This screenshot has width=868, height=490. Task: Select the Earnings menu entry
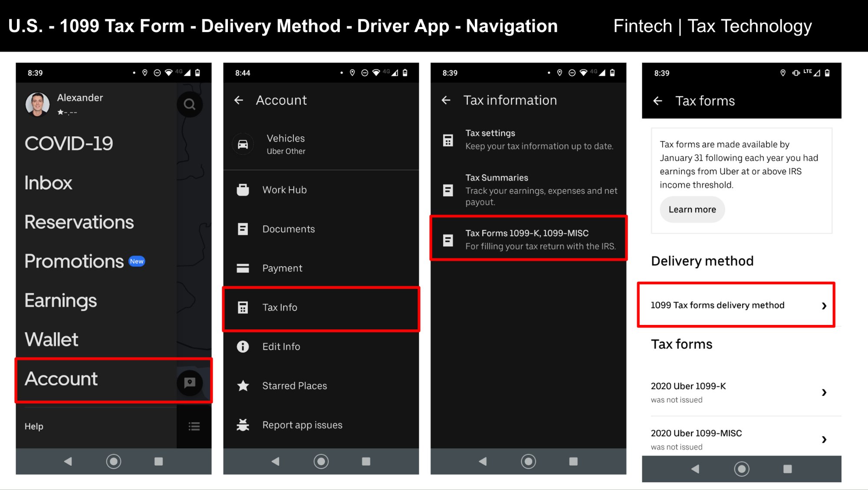(x=61, y=300)
